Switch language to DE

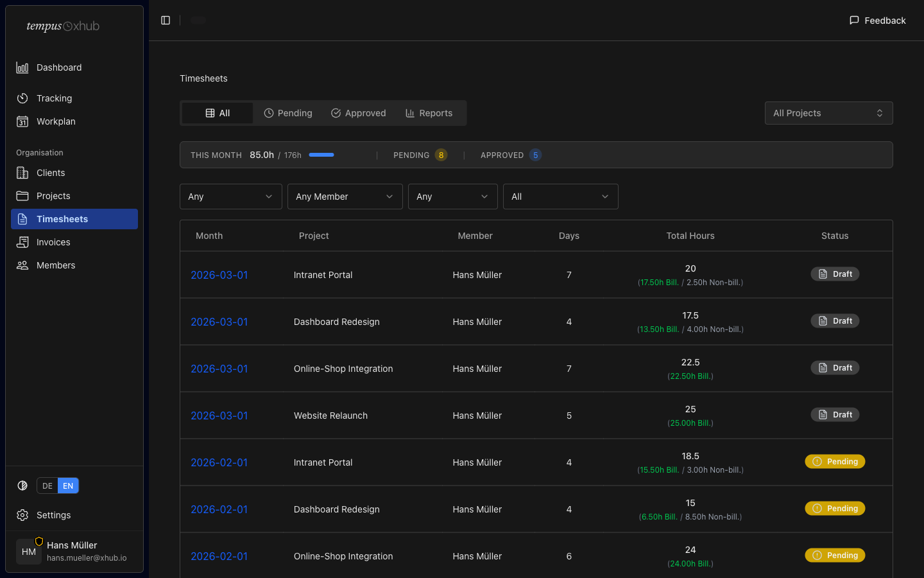[47, 486]
